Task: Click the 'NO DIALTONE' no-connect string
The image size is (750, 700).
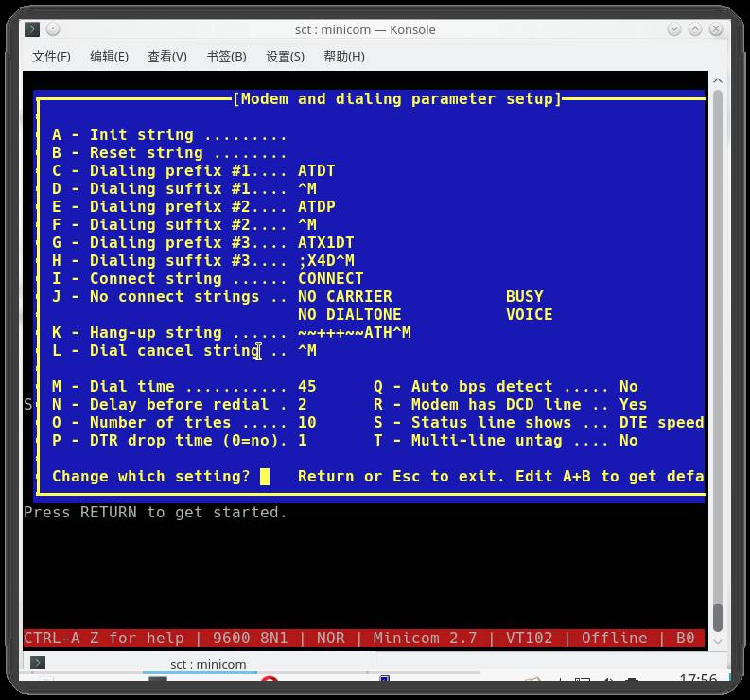Action: pyautogui.click(x=349, y=314)
